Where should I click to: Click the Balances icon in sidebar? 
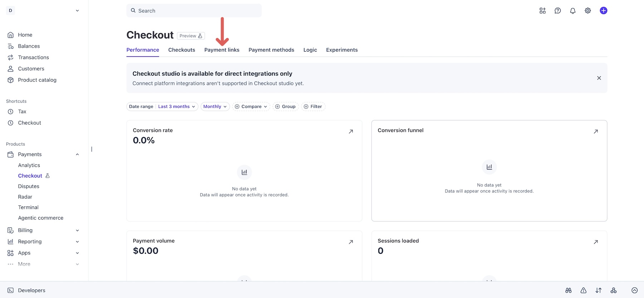[11, 46]
